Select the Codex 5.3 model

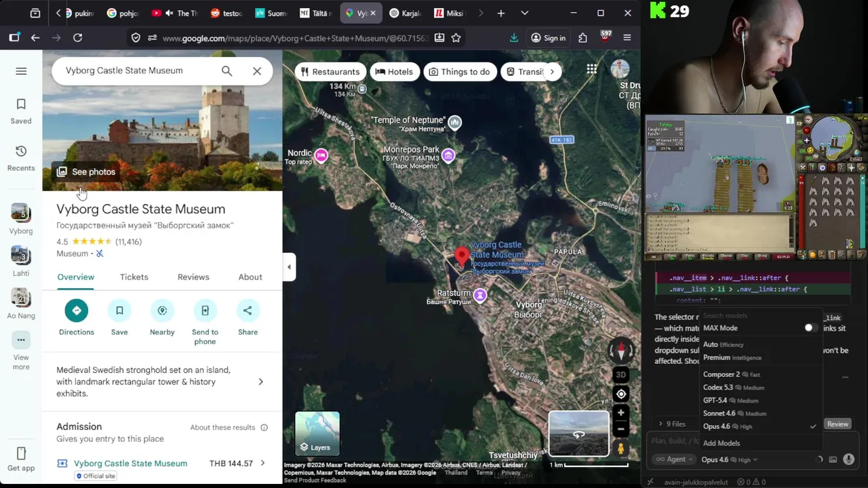759,387
